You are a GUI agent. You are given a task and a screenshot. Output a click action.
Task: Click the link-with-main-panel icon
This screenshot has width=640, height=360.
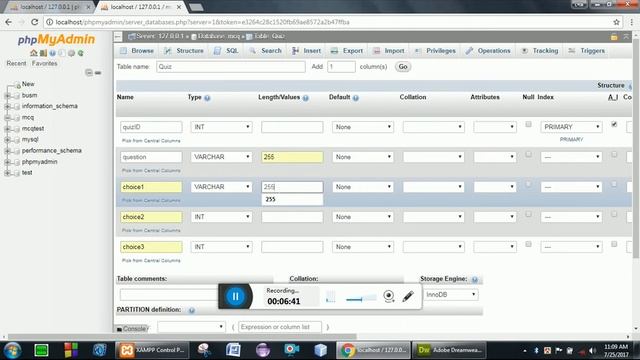tap(98, 73)
